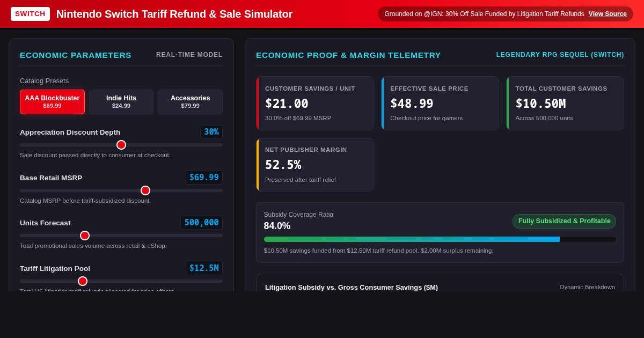Click the Real-Time Model label
This screenshot has height=338, width=644.
(189, 55)
